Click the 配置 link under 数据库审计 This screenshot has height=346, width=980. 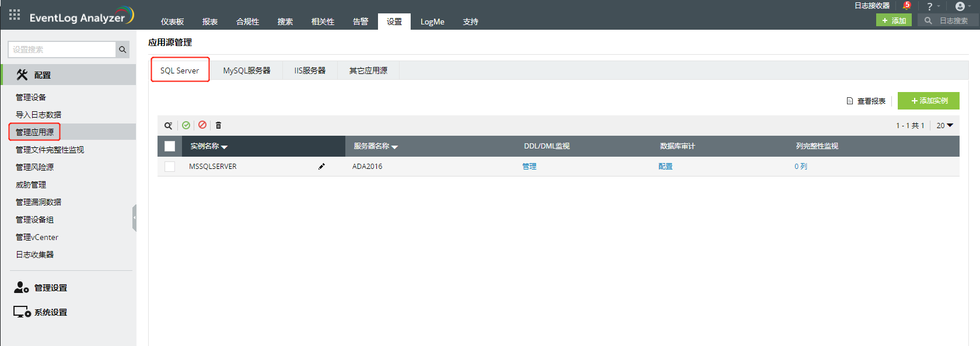[x=666, y=167]
